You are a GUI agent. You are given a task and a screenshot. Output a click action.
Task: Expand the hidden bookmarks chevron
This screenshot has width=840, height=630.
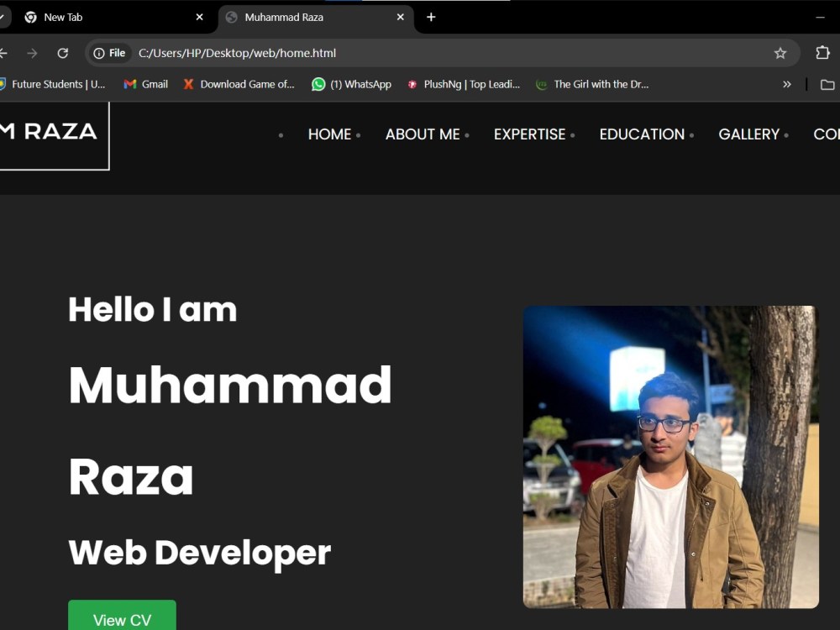click(786, 84)
